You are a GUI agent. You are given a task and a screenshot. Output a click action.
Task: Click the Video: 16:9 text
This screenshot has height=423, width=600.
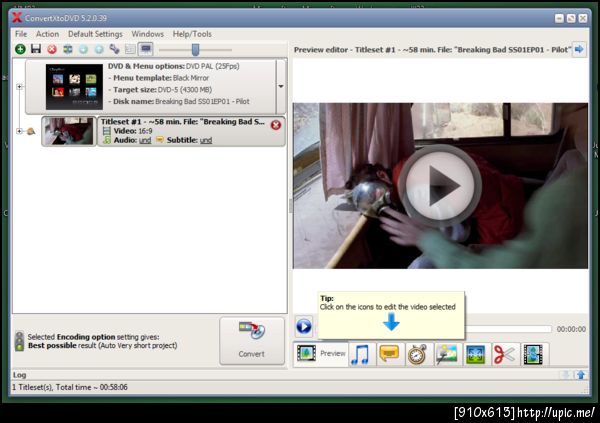pos(133,131)
